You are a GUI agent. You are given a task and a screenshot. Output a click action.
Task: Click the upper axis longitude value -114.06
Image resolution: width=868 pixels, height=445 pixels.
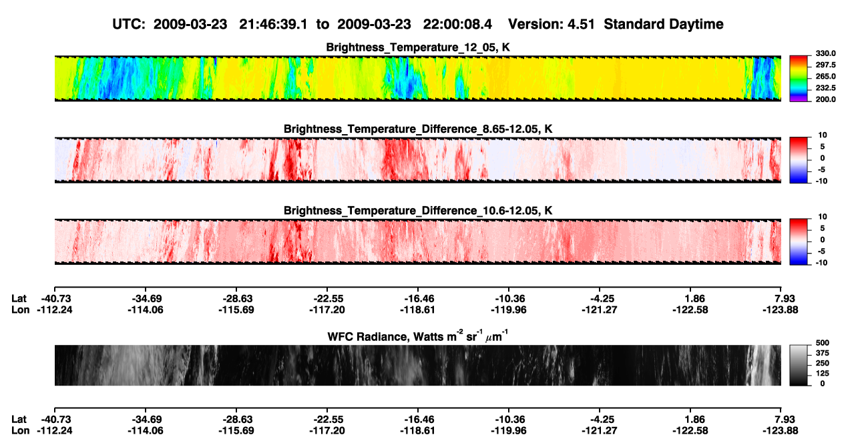pyautogui.click(x=145, y=310)
